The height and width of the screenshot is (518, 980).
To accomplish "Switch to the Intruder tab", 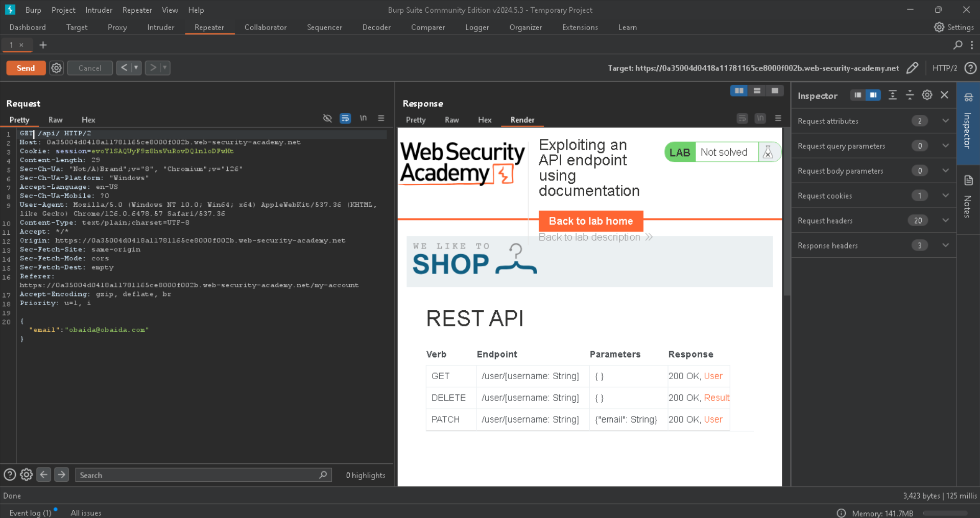I will click(160, 28).
